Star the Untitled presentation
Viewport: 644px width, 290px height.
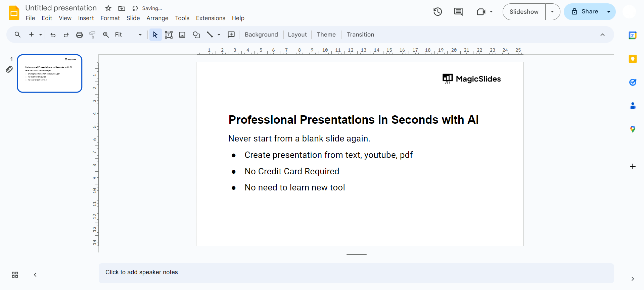(x=108, y=8)
